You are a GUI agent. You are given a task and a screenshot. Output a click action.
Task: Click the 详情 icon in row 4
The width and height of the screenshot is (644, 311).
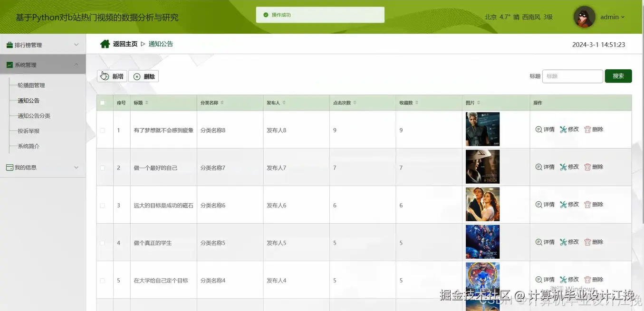click(x=538, y=242)
